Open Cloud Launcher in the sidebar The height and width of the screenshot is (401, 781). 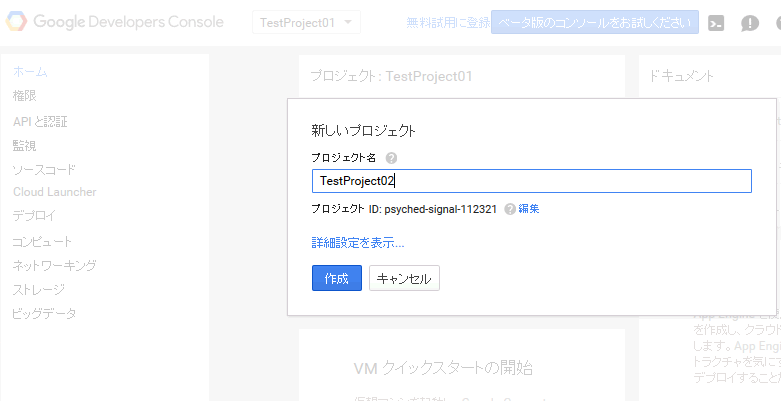(55, 192)
